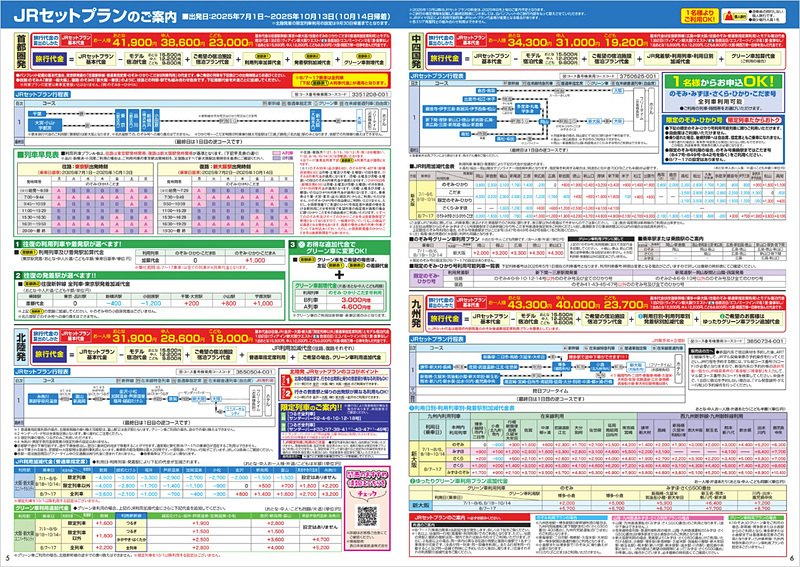Click the "JRセットプランのご案内" main title
Viewport: 800px width, 567px height.
coord(95,15)
